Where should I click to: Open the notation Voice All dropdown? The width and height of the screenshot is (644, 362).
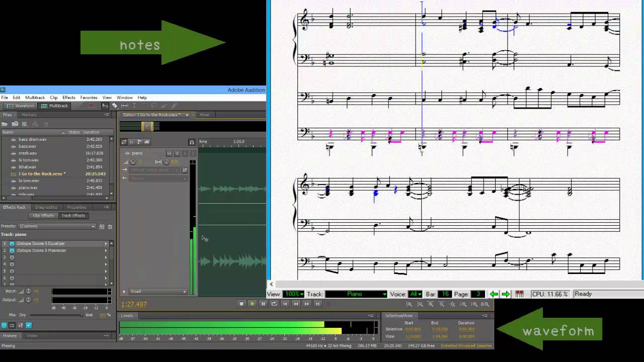tap(416, 294)
